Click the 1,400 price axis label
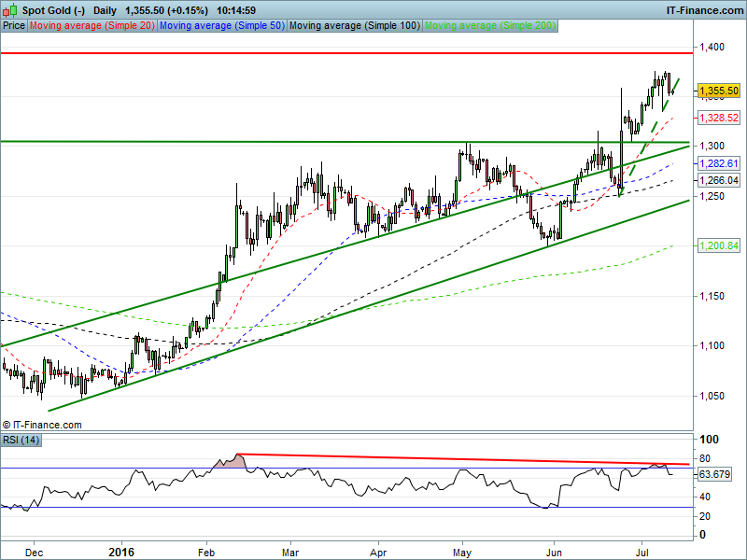The image size is (747, 560). 712,47
